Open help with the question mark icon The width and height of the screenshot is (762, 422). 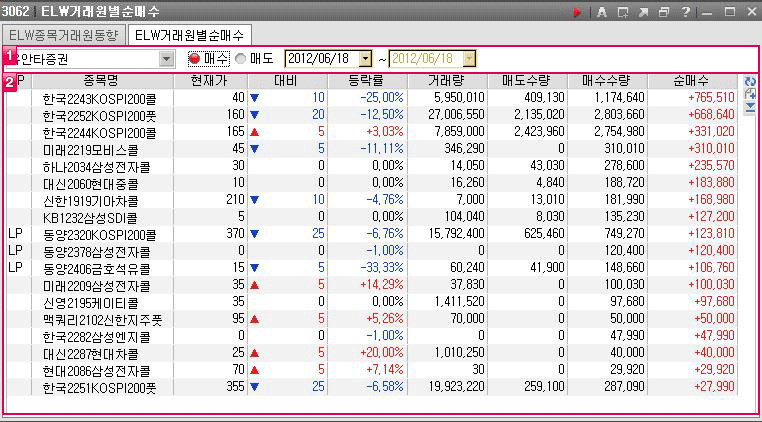[685, 12]
